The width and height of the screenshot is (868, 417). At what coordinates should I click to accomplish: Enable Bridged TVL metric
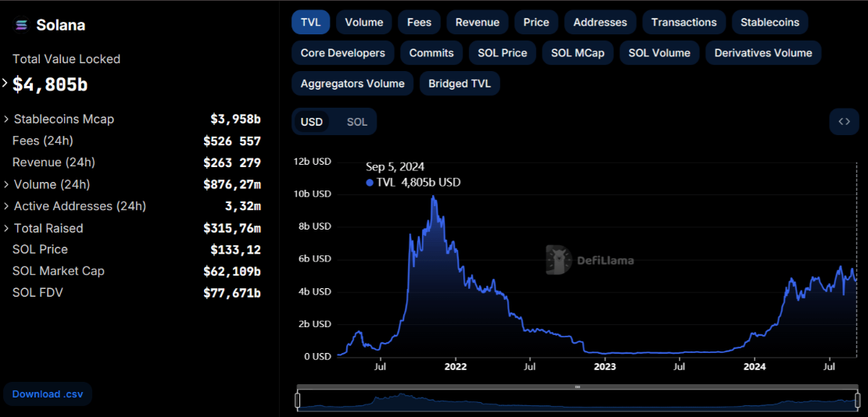459,84
